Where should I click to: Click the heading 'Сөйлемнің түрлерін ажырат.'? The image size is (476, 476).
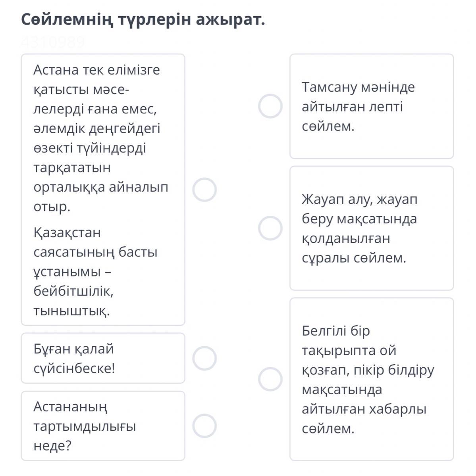click(x=143, y=20)
